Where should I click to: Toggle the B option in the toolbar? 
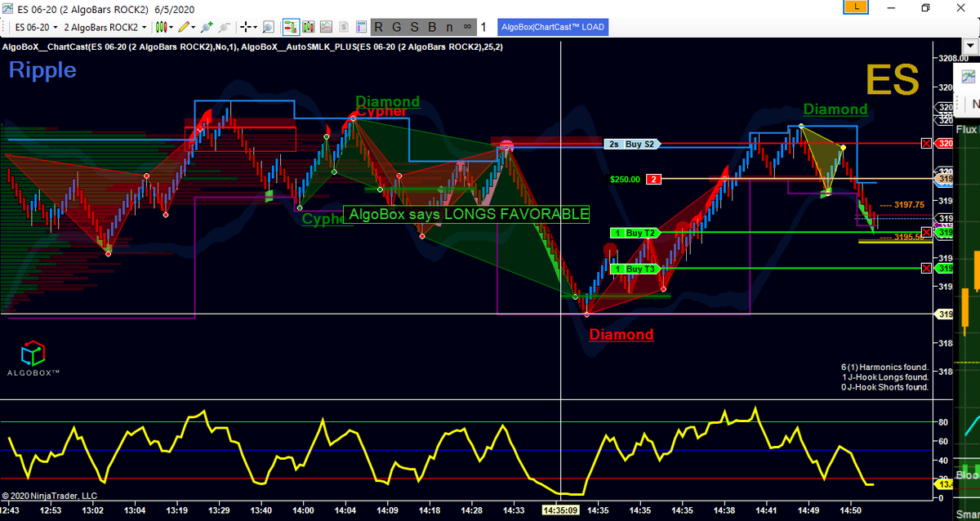pyautogui.click(x=430, y=26)
